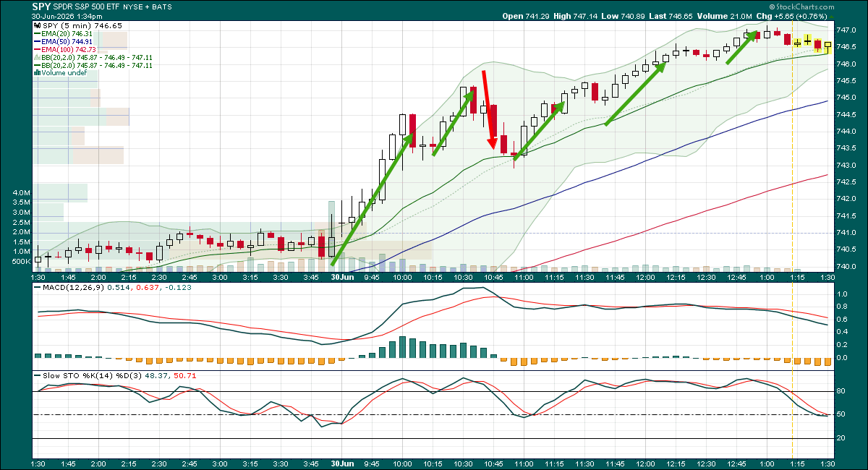The width and height of the screenshot is (868, 470).
Task: Click the 80 stochastic axis label
Action: click(841, 391)
